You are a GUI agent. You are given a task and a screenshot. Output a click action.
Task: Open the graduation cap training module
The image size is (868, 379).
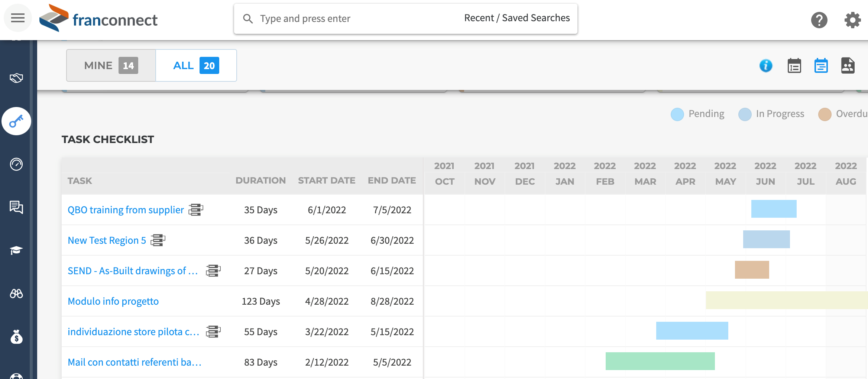coord(16,250)
